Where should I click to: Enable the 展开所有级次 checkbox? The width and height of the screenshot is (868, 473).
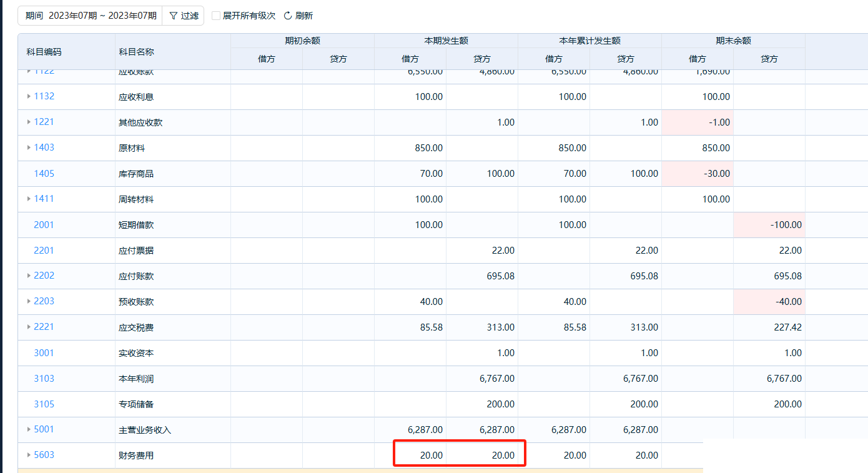[216, 16]
